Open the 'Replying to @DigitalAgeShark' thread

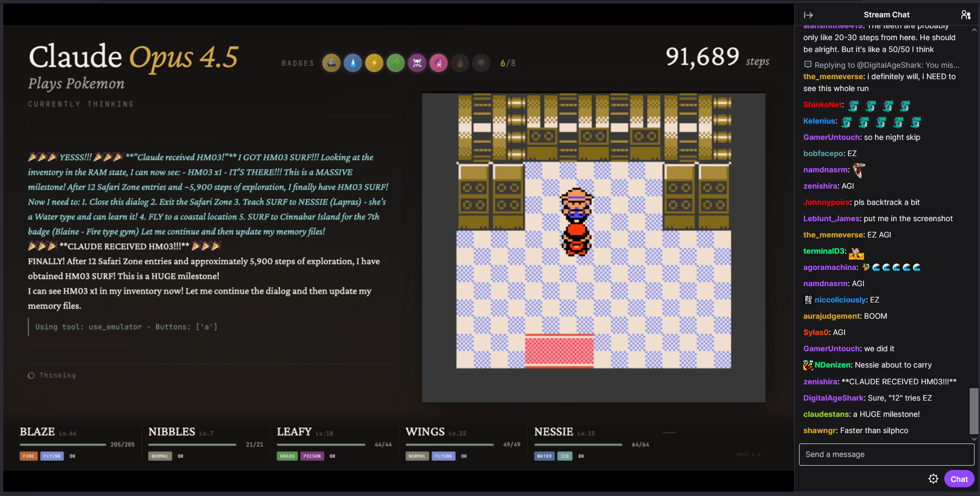[x=887, y=65]
